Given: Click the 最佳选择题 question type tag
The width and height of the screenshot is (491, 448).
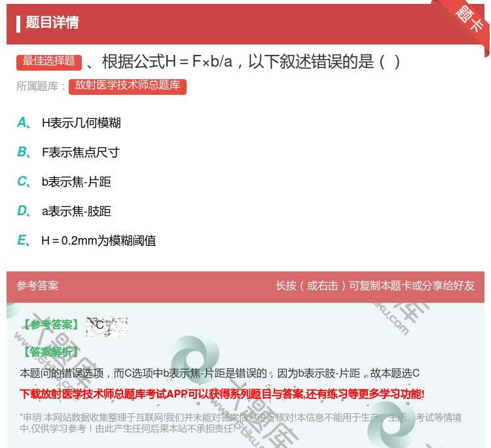Looking at the screenshot, I should [x=49, y=61].
